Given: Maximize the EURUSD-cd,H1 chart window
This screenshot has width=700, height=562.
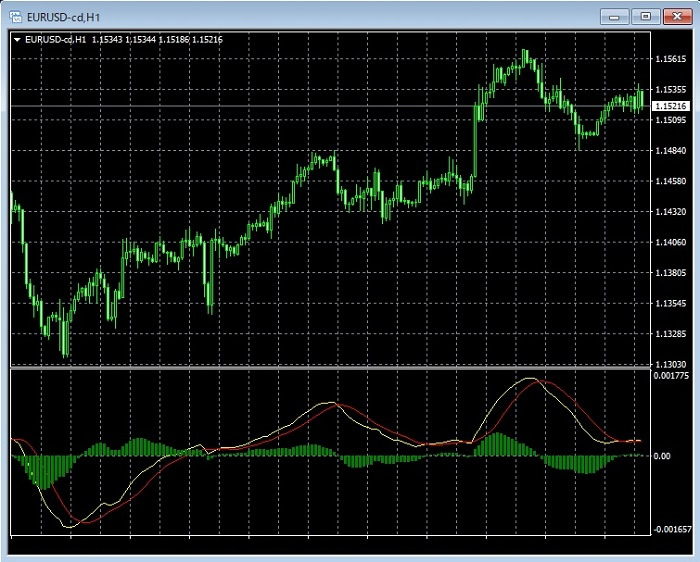Looking at the screenshot, I should click(646, 17).
